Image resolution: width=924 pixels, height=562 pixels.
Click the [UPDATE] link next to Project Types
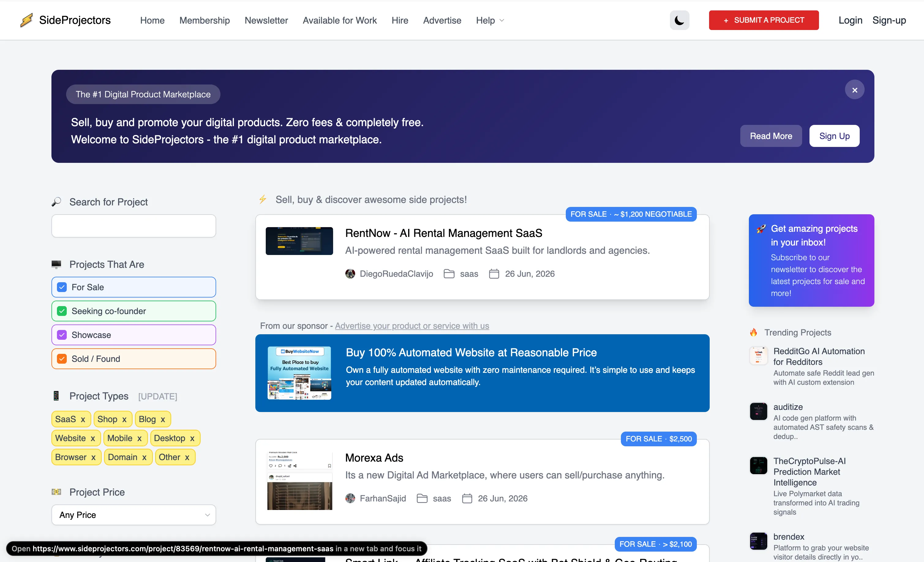157,396
